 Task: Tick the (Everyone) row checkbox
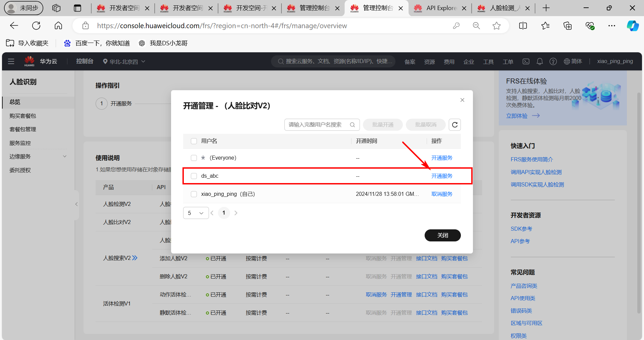click(x=194, y=158)
